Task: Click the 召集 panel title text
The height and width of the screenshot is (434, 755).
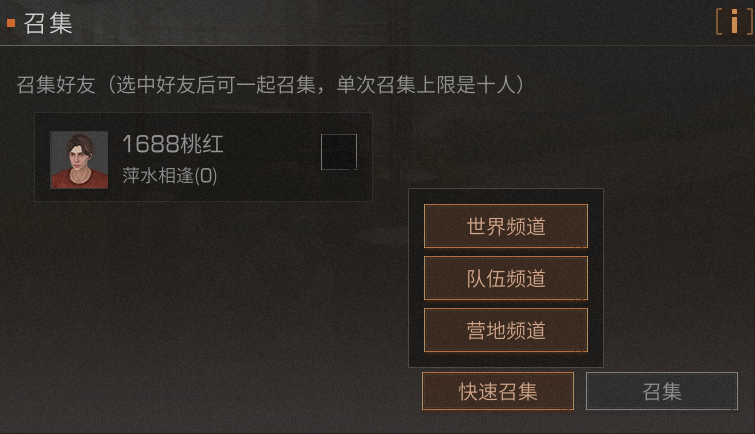Action: pos(48,23)
